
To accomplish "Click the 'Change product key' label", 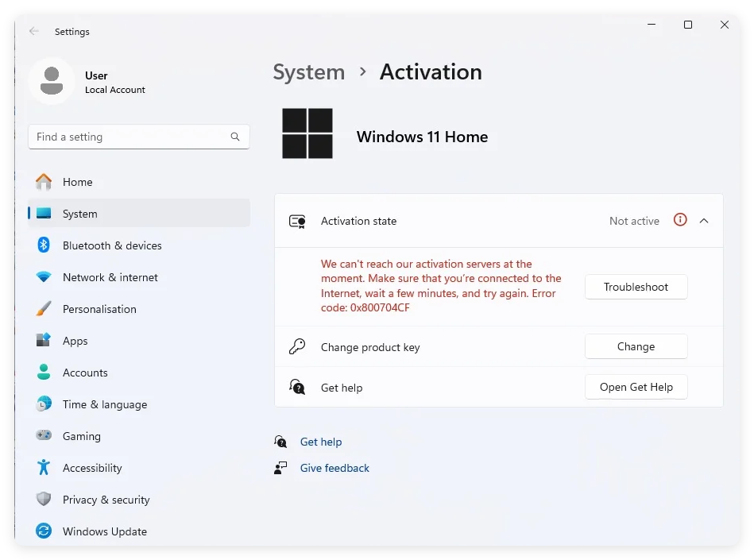I will point(370,347).
